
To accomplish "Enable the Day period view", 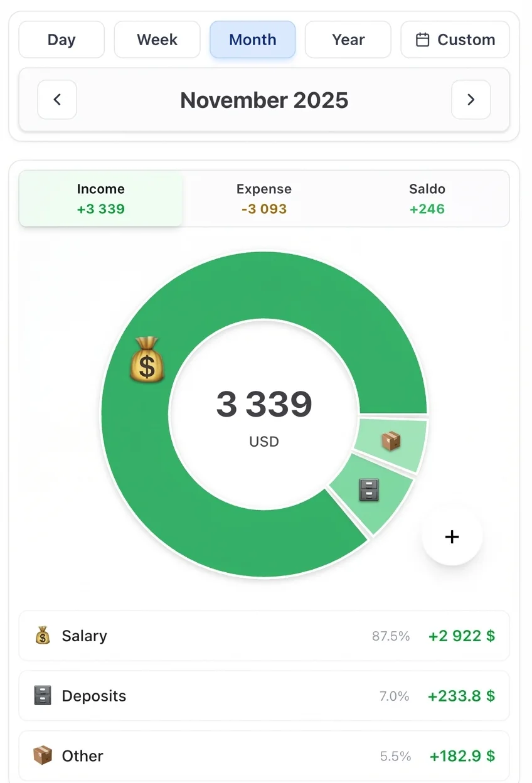I will pos(61,39).
